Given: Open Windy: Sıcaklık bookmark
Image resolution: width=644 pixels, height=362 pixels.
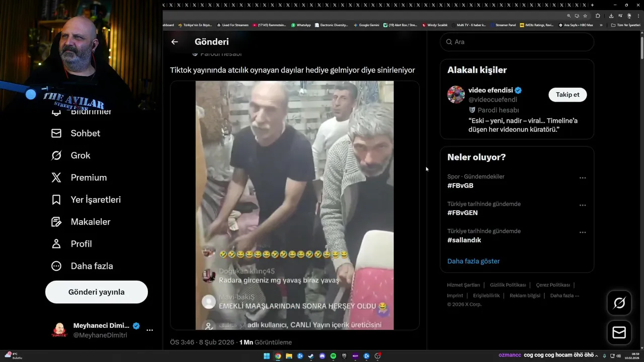Looking at the screenshot, I should click(x=435, y=25).
